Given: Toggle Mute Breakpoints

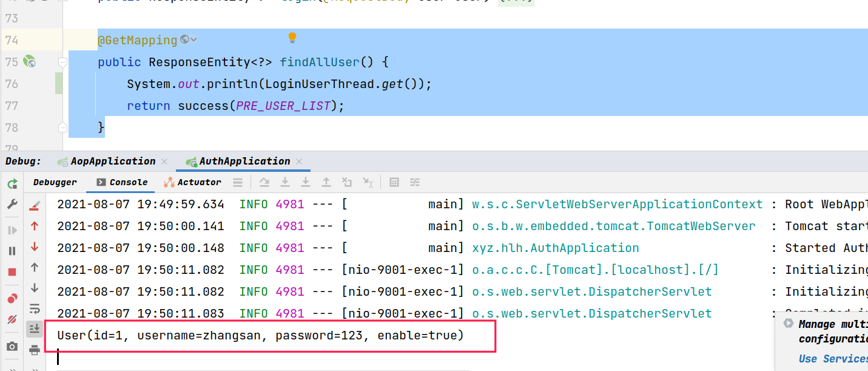Looking at the screenshot, I should coord(12,319).
